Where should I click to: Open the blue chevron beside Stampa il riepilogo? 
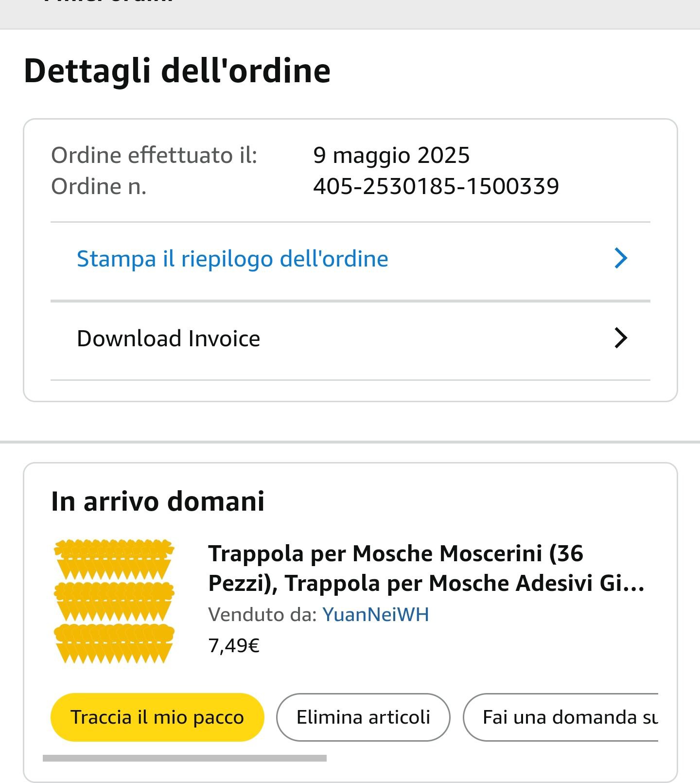coord(621,258)
